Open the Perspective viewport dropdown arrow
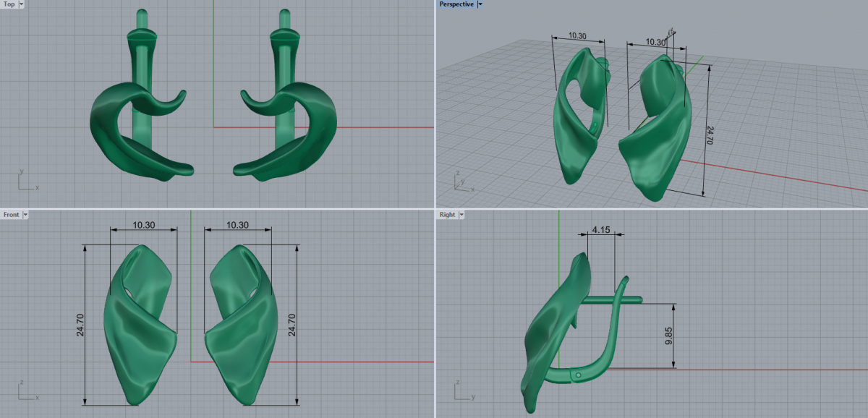 point(480,4)
